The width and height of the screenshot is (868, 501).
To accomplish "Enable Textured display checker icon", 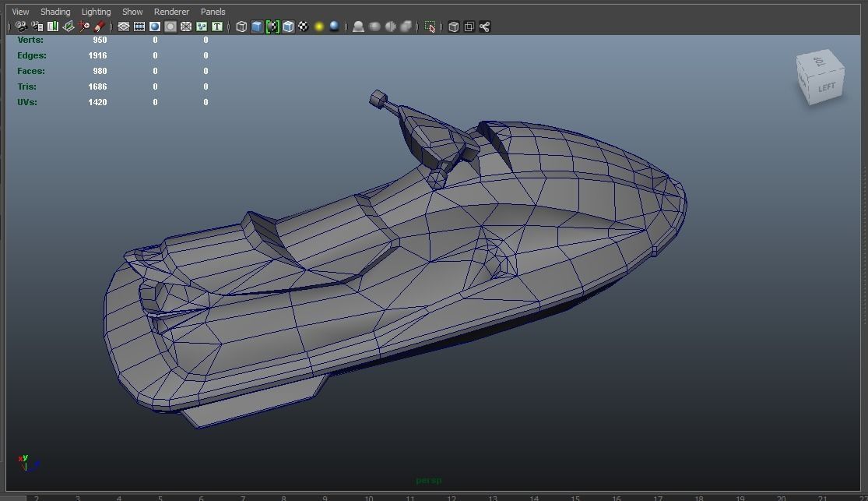I will tap(304, 26).
